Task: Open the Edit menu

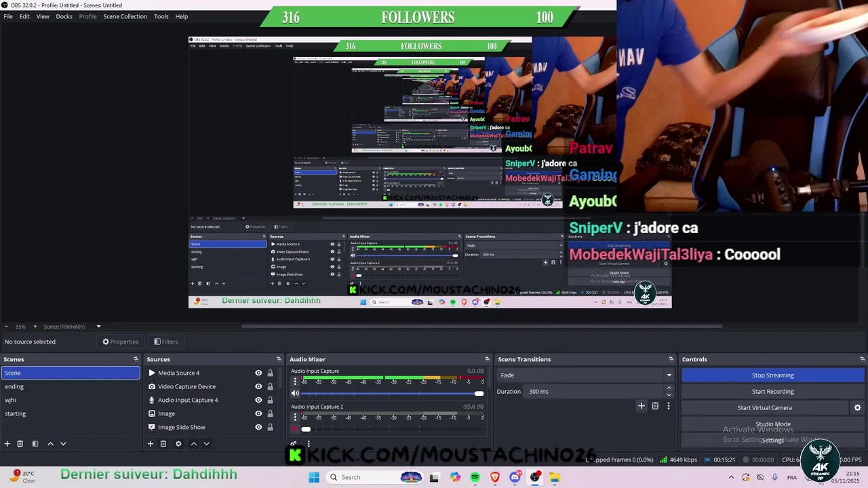Action: click(24, 16)
